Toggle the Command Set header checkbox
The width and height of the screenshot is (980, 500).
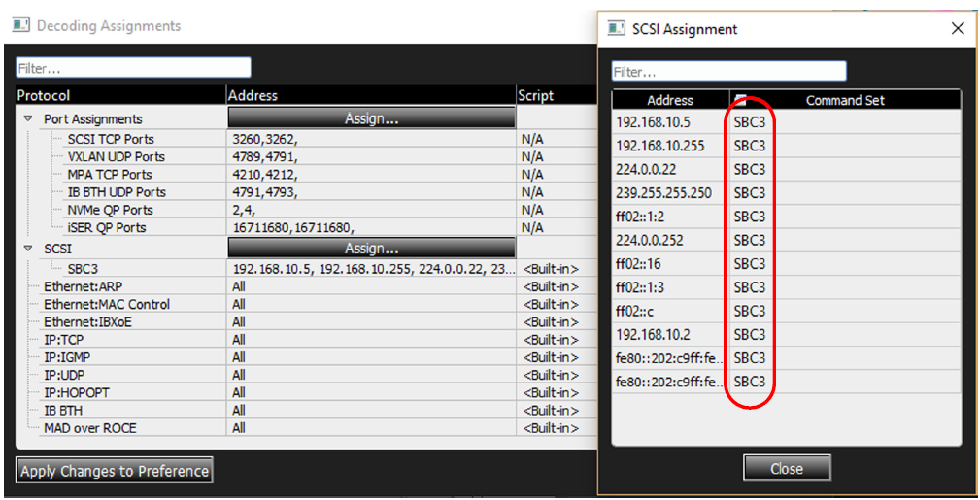click(x=741, y=99)
